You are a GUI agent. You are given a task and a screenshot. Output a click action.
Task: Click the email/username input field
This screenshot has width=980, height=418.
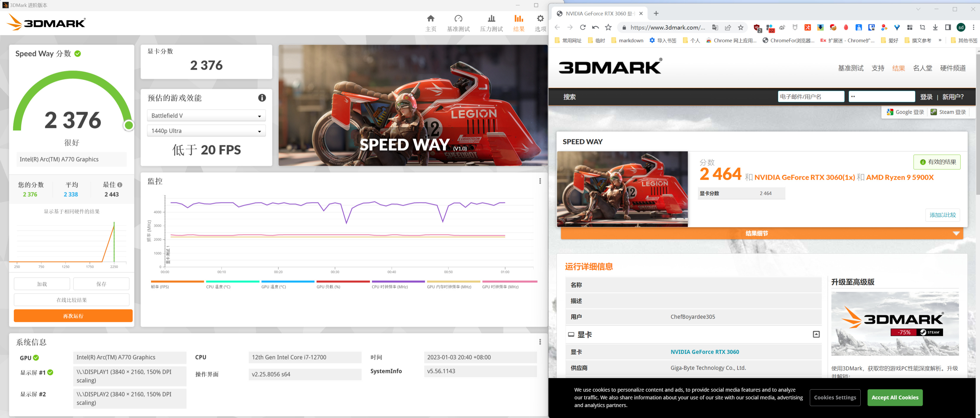tap(810, 97)
